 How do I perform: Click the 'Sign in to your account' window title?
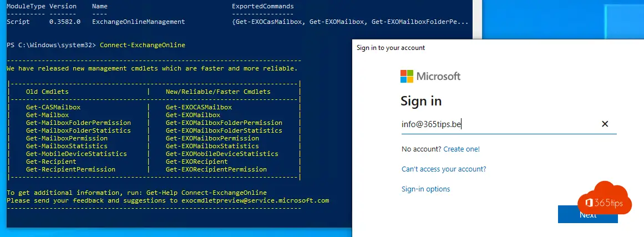[391, 48]
